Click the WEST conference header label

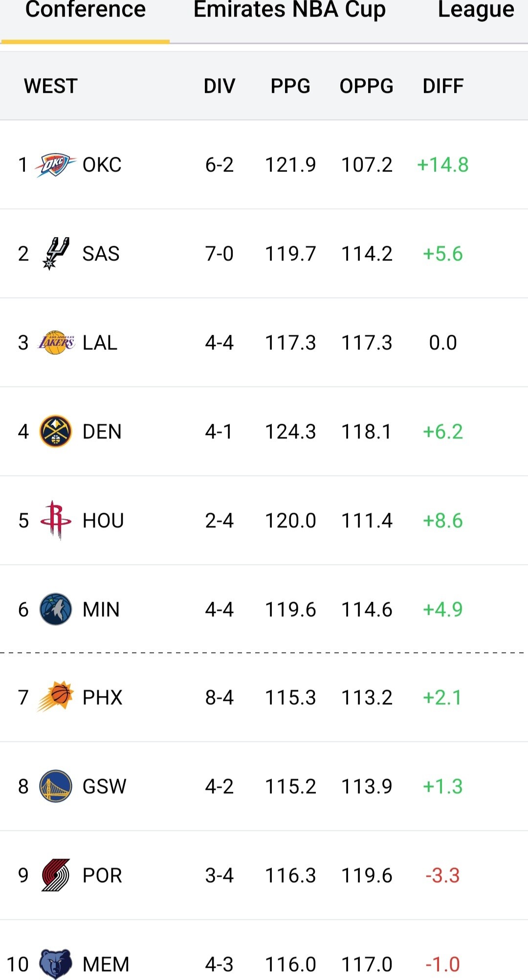[51, 86]
